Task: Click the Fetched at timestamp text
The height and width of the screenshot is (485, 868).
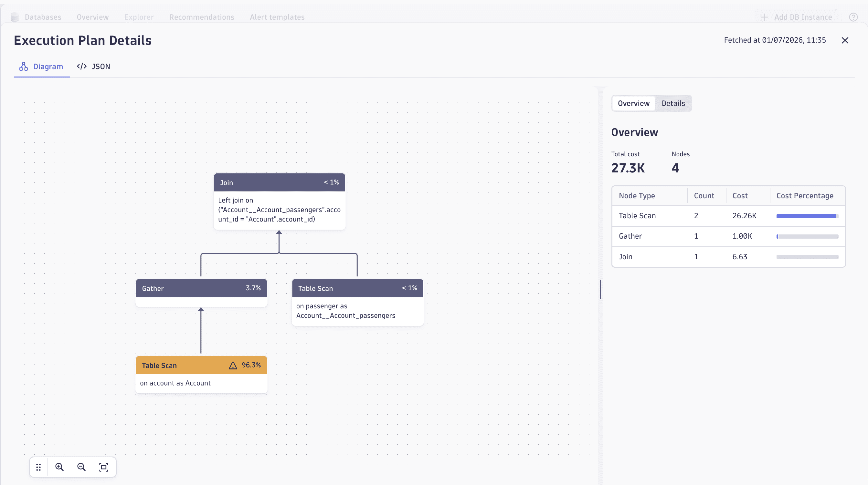Action: 775,40
